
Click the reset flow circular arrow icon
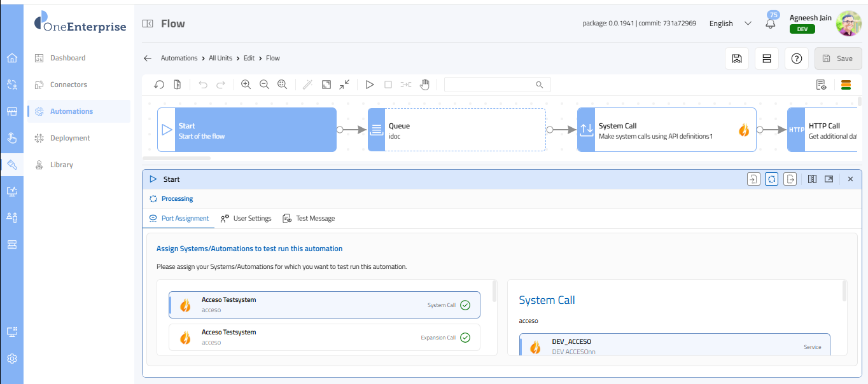[159, 85]
